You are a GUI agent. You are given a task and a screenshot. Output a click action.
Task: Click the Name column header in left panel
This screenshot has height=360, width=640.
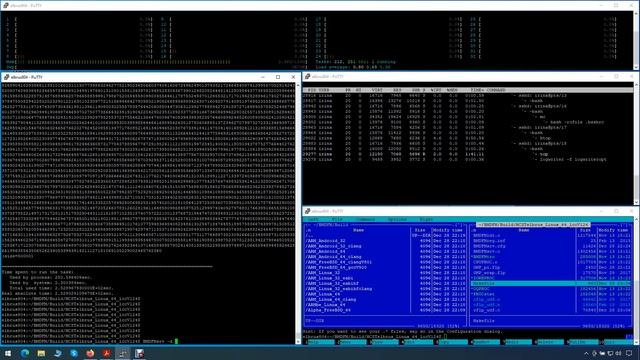point(358,230)
